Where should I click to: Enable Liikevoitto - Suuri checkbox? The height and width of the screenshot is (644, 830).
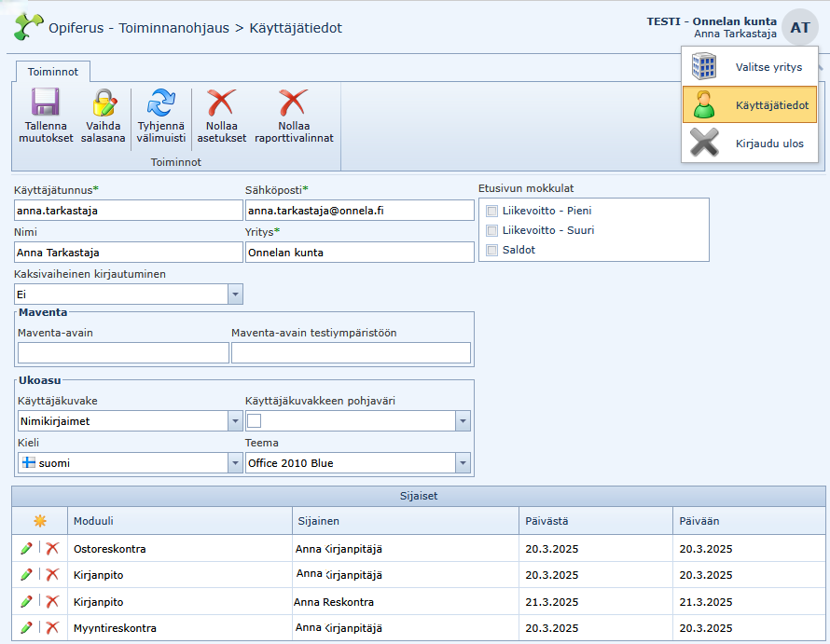pyautogui.click(x=491, y=231)
